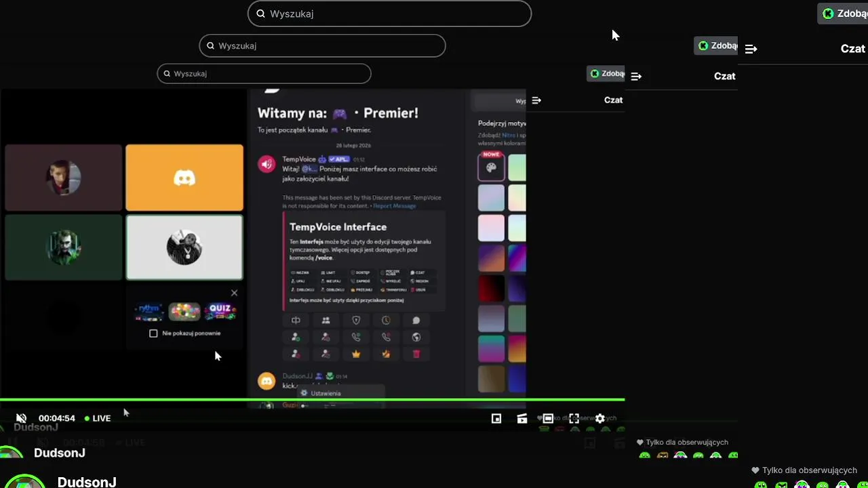Select the green Joker avatar video tile
Image resolution: width=868 pixels, height=488 pixels.
(x=64, y=247)
